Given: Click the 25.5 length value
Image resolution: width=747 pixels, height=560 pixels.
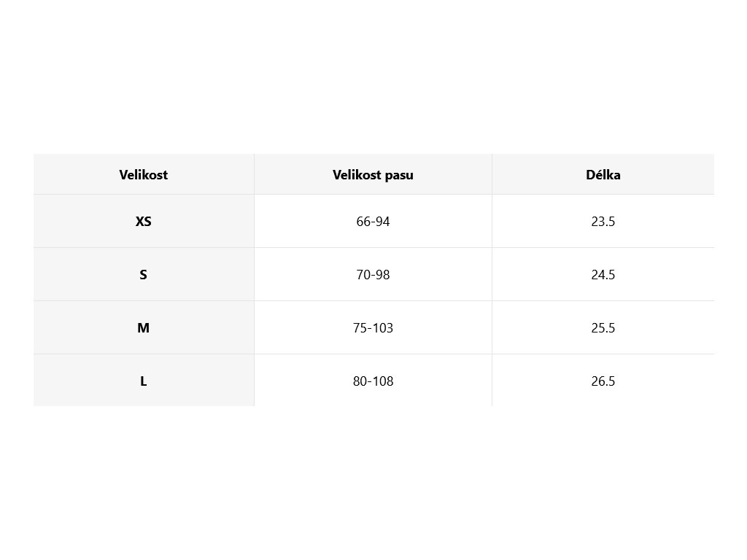Looking at the screenshot, I should pyautogui.click(x=603, y=328).
